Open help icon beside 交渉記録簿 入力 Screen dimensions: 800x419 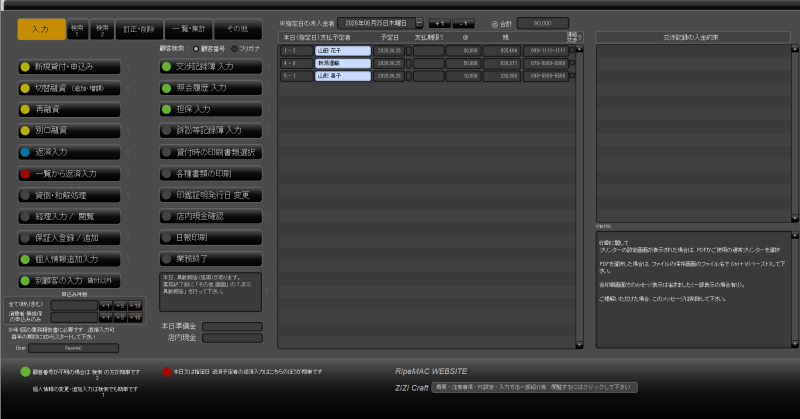point(269,66)
